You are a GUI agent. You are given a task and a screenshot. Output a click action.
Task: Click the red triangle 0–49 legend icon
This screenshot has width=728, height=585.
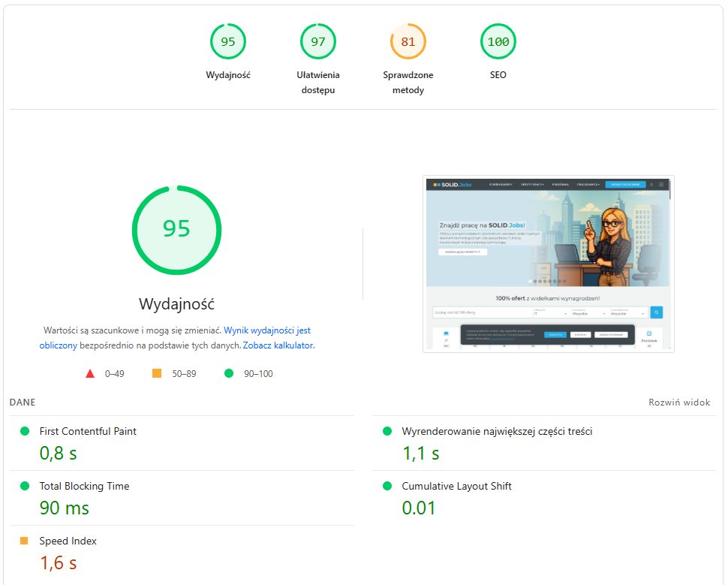(x=90, y=373)
